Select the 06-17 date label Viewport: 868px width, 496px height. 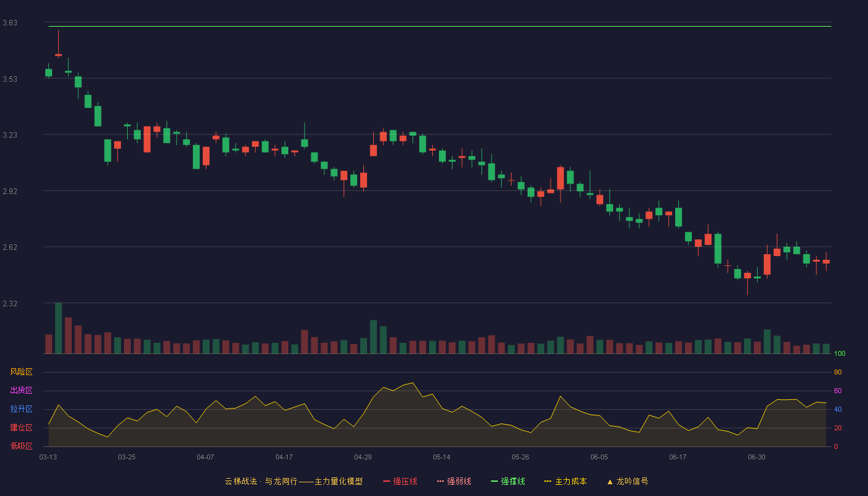(678, 457)
